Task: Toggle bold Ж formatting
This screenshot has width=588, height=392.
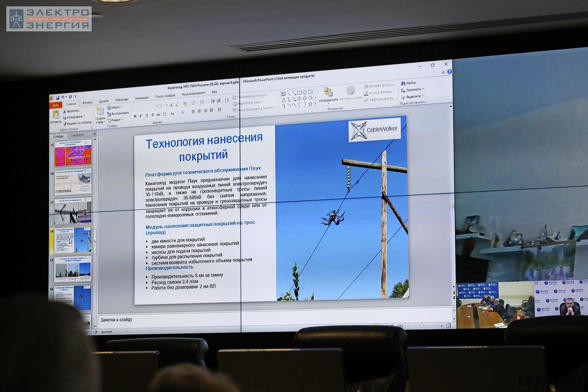Action: 135,116
